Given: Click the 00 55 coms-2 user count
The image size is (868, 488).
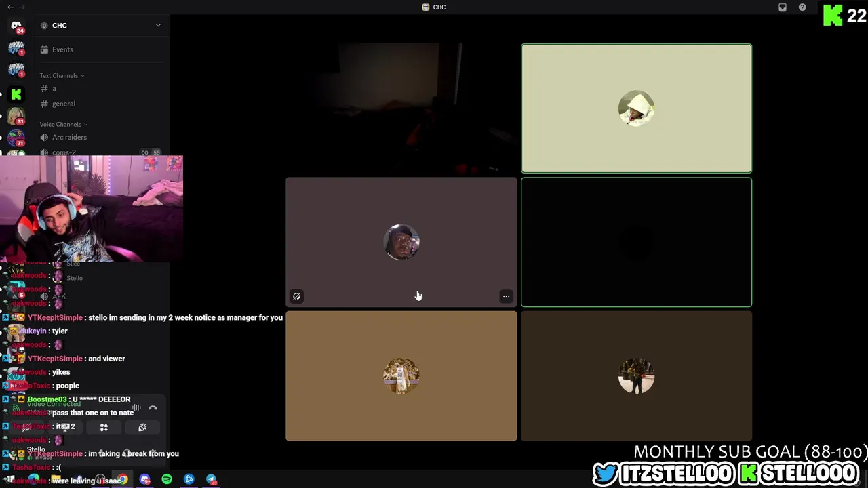Looking at the screenshot, I should (x=151, y=152).
